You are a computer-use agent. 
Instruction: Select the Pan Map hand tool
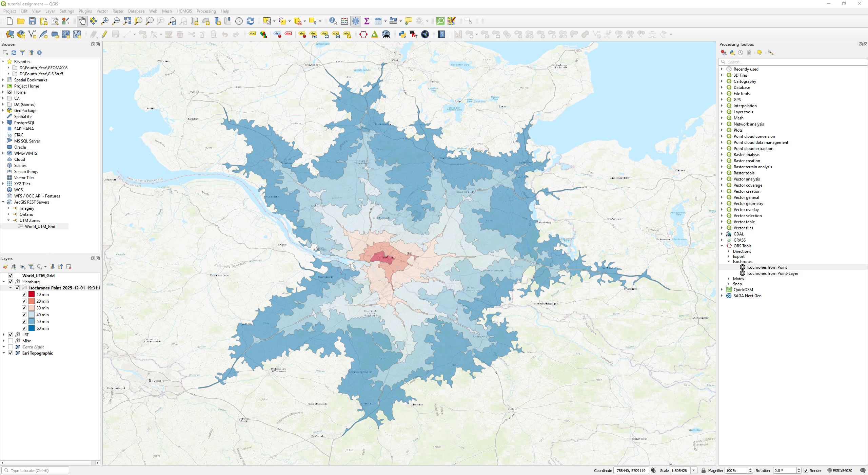tap(82, 21)
